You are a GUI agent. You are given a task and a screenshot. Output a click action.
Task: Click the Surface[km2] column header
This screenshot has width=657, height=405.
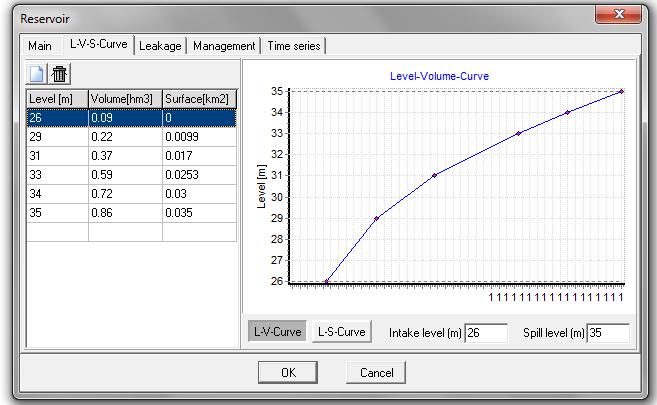click(x=199, y=99)
